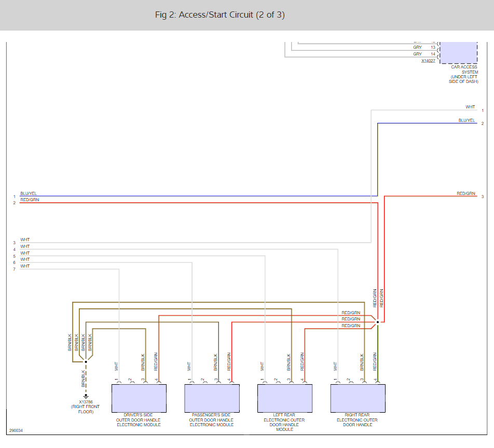Viewport: 494px width, 448px height.
Task: Select the Passenger's Side door handle module box
Action: pyautogui.click(x=212, y=398)
